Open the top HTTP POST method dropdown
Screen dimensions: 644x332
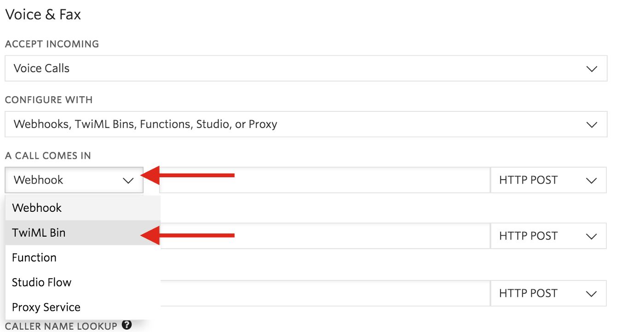point(548,180)
